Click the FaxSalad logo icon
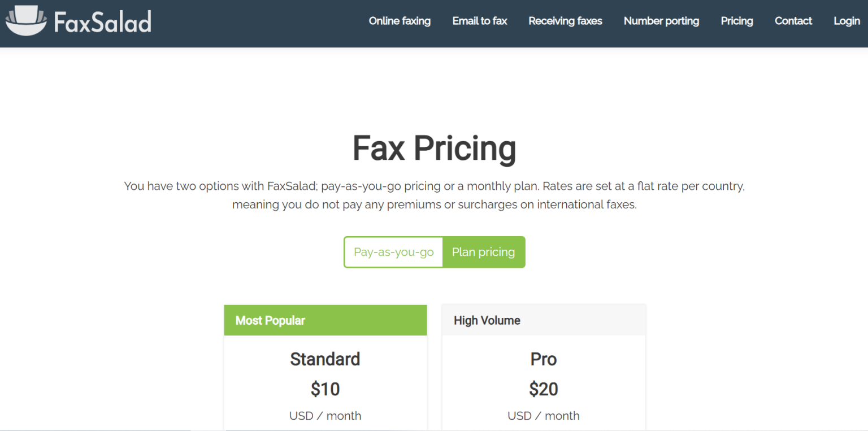This screenshot has height=431, width=868. [26, 20]
